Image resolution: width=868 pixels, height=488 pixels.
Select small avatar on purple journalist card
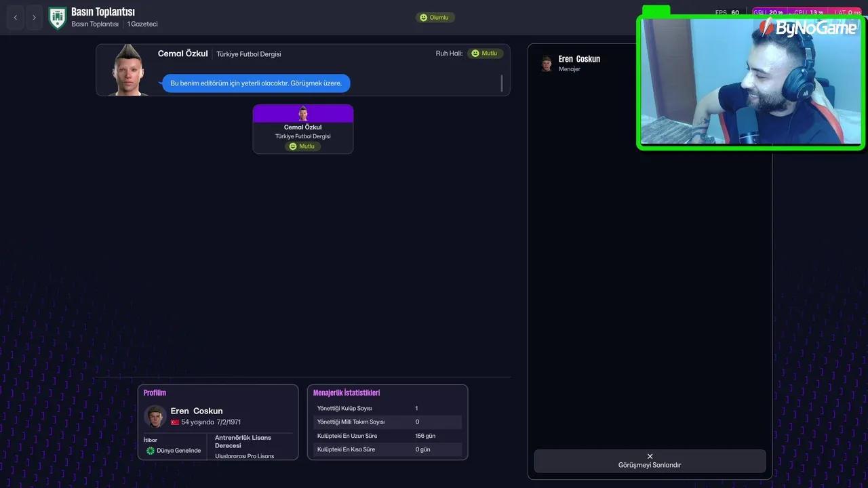click(303, 114)
